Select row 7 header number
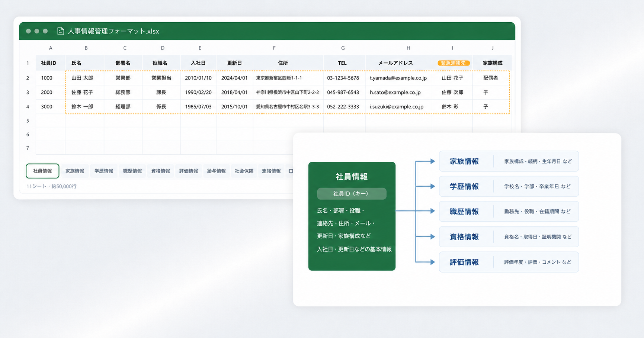Image resolution: width=644 pixels, height=338 pixels. tap(28, 148)
